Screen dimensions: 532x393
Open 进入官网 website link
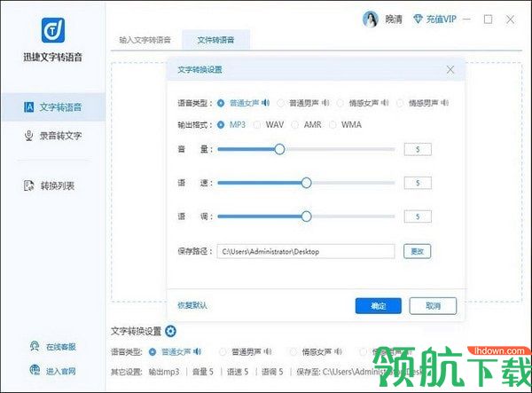53,371
